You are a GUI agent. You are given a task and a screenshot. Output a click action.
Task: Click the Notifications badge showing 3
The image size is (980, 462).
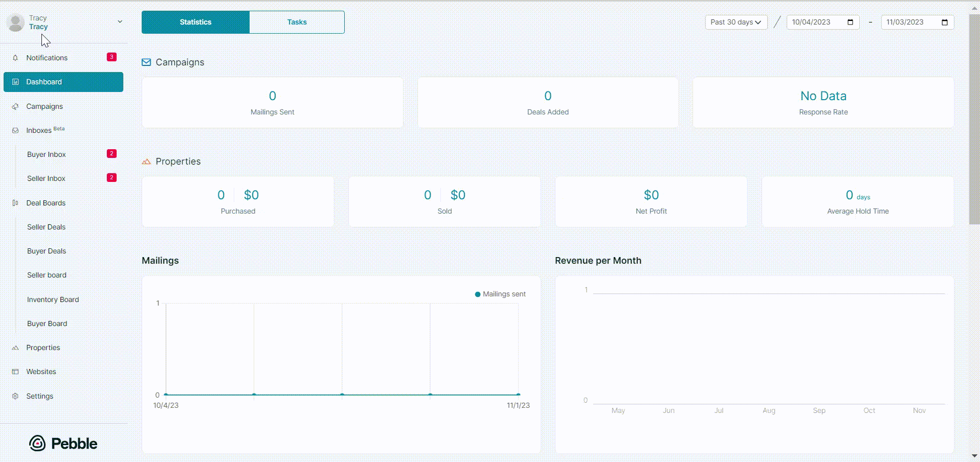(112, 57)
